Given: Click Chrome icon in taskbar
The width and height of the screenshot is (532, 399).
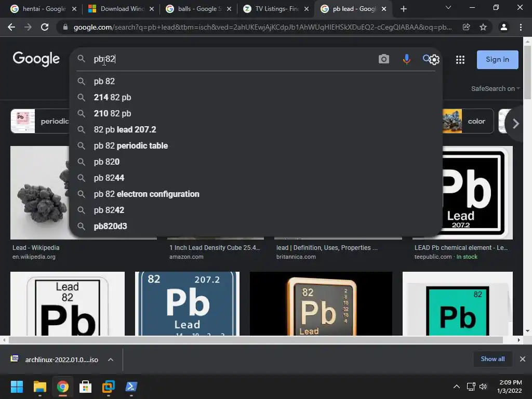Looking at the screenshot, I should 62,387.
